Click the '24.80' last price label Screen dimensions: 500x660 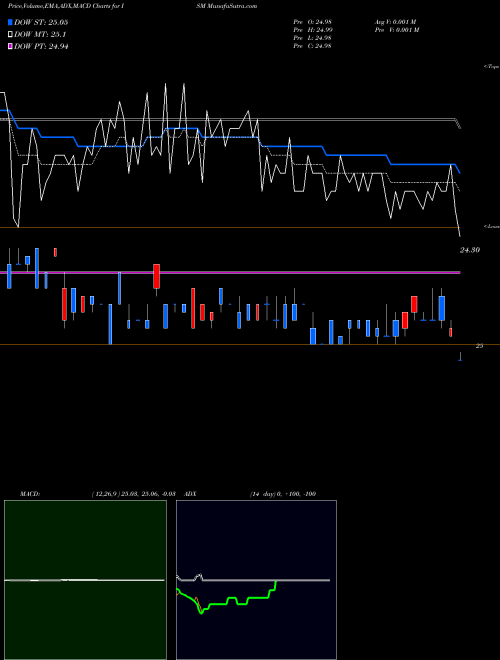tap(470, 250)
